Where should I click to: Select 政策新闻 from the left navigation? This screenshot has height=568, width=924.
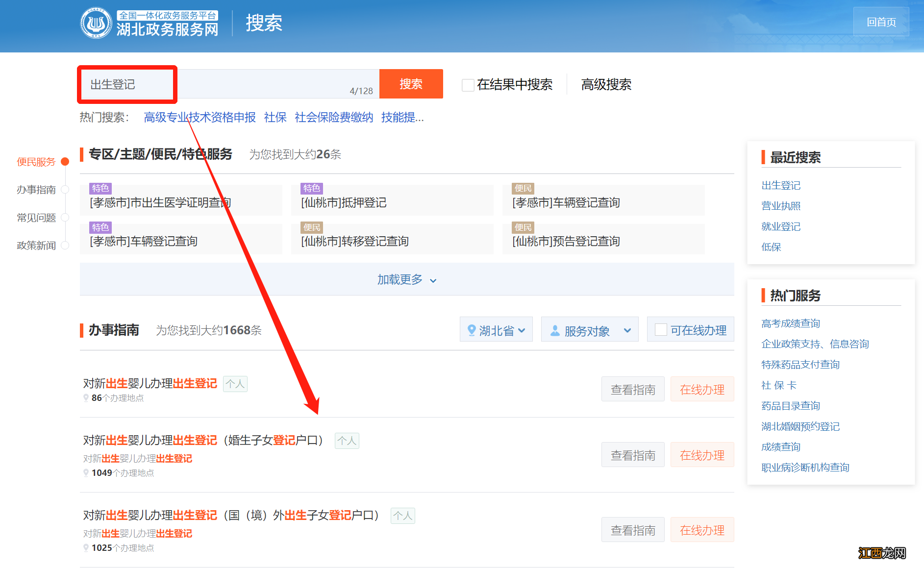pos(36,245)
